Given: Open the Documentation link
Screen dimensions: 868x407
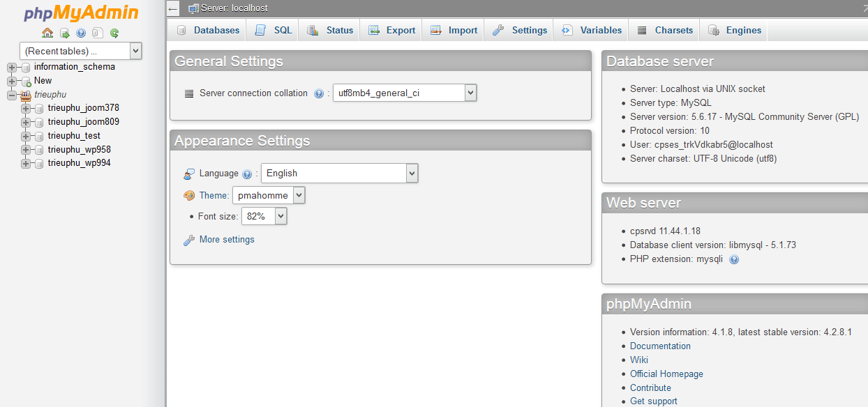Looking at the screenshot, I should point(660,346).
